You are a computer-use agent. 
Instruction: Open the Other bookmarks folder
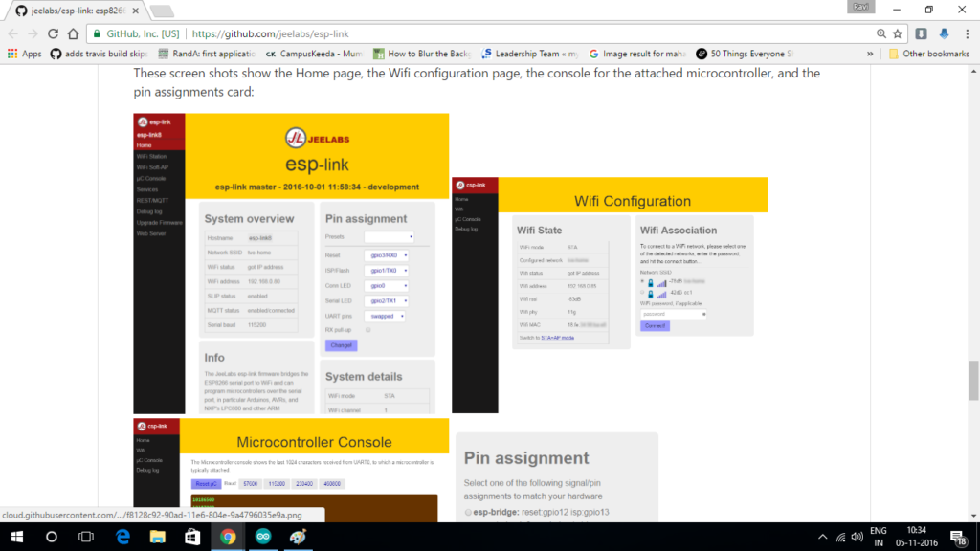click(929, 54)
